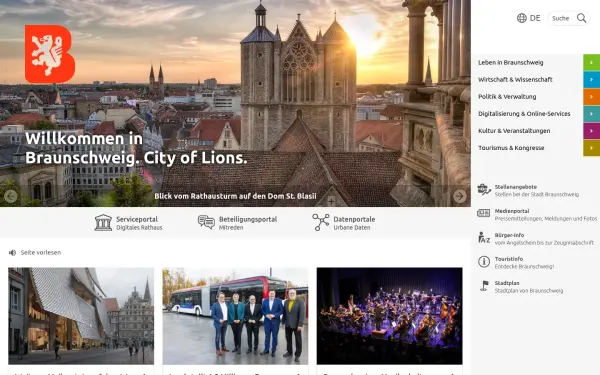Click caption Blick vom Rathausturm auf den Dom
Screen dimensions: 600x375
point(235,196)
